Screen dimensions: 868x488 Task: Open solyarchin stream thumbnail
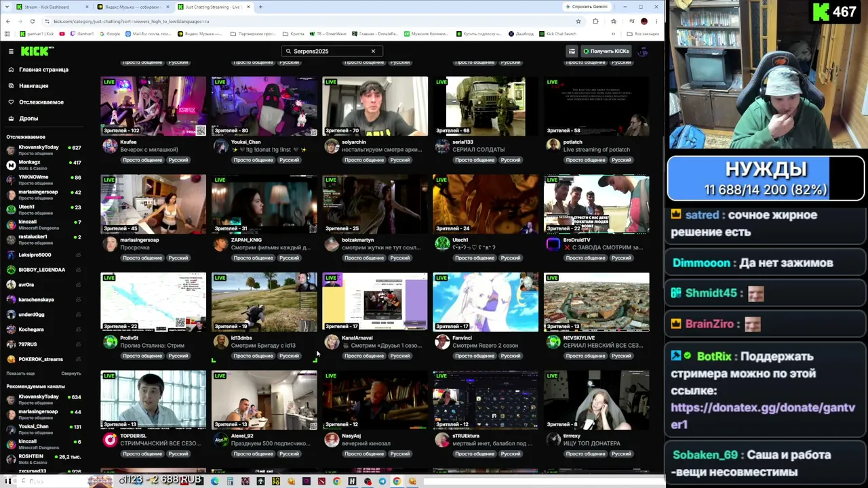click(375, 106)
